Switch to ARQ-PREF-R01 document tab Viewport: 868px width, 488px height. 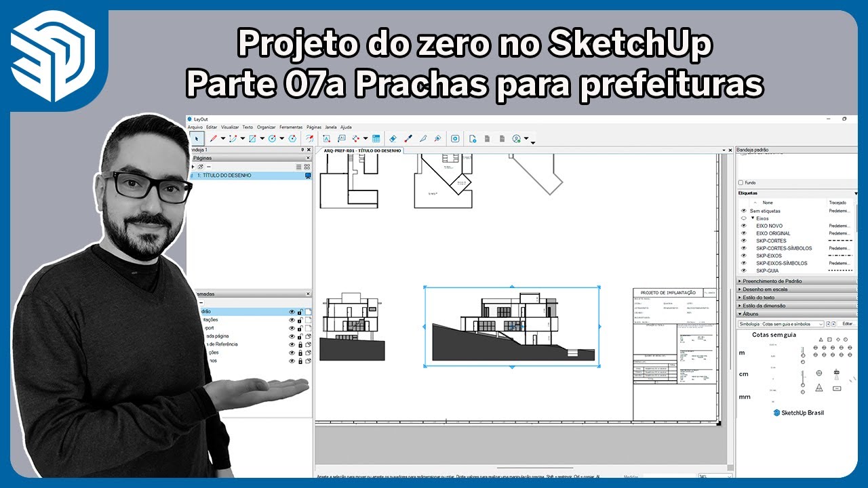[363, 150]
